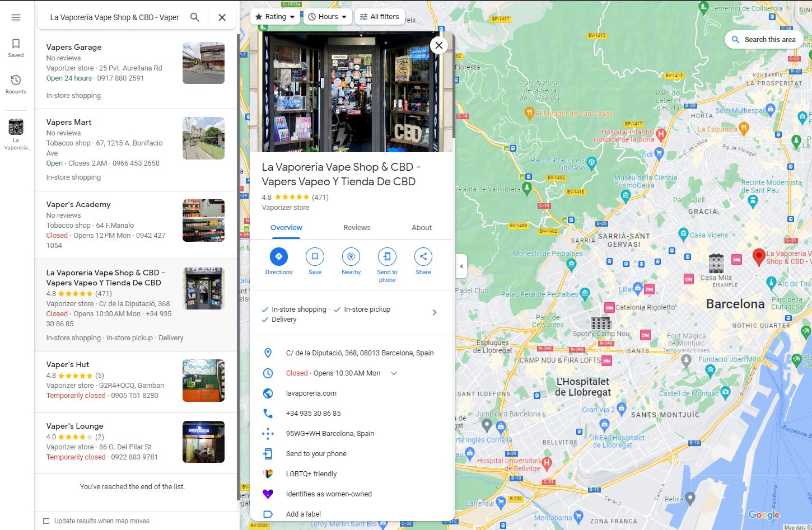Image resolution: width=812 pixels, height=530 pixels.
Task: Open Vaper's Academy thumbnail photo
Action: [x=203, y=221]
